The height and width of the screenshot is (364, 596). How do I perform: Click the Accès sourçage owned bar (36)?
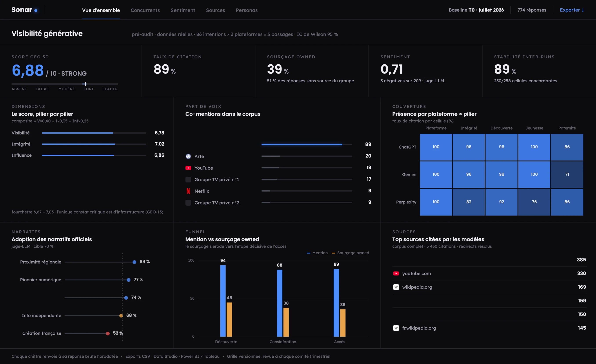point(343,323)
